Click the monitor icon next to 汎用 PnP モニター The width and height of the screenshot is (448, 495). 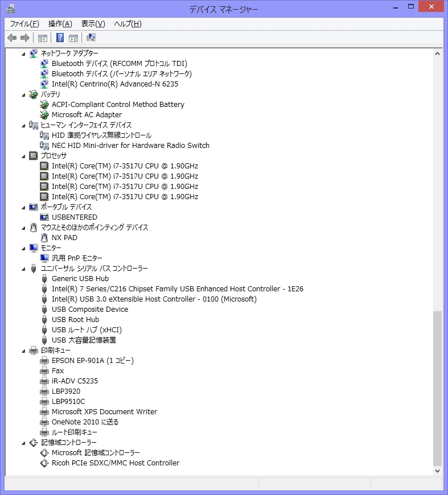[44, 258]
